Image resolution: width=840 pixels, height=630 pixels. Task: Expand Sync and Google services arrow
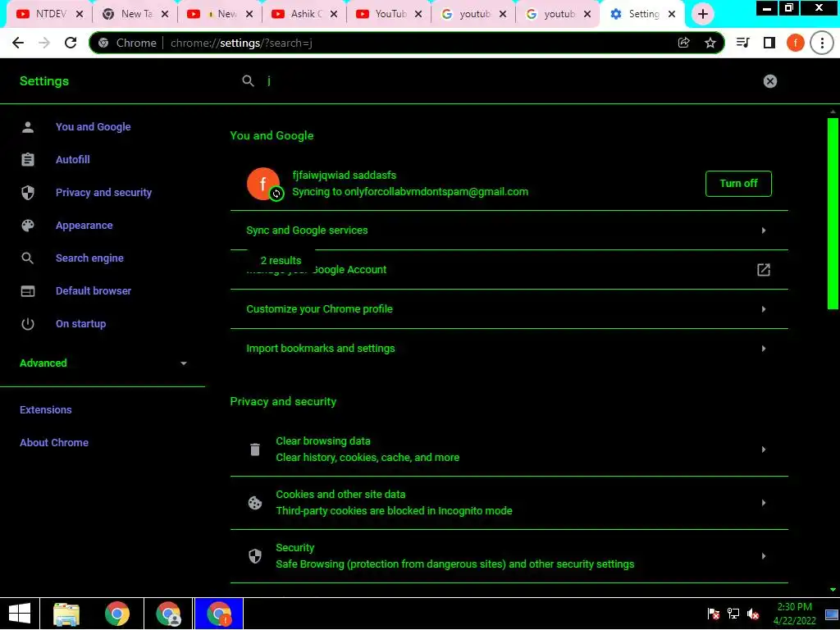click(764, 231)
